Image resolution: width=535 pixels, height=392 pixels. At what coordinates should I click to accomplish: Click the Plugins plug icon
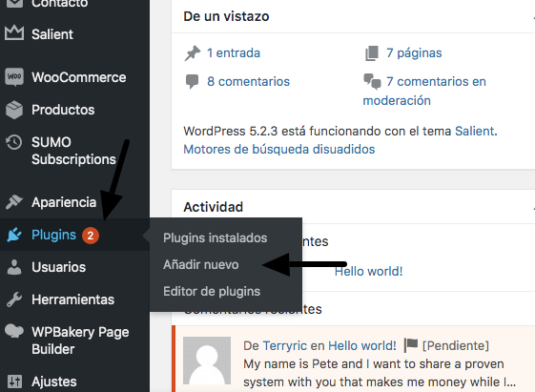tap(14, 235)
